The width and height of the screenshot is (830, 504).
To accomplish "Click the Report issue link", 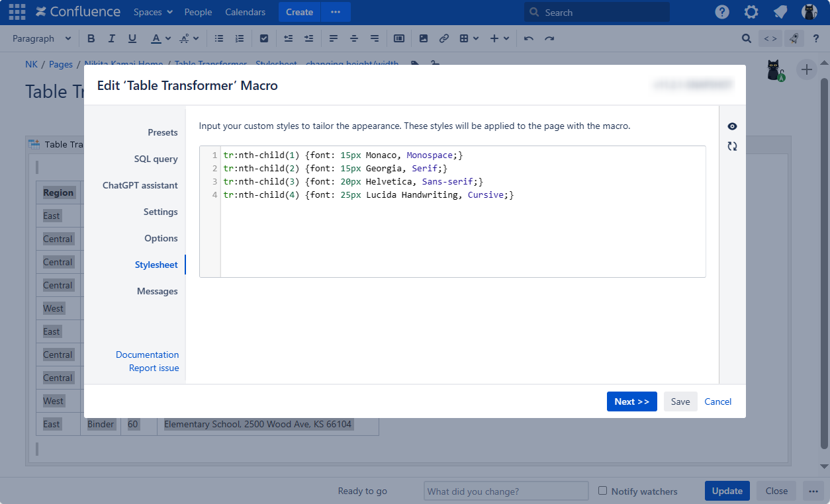I will pyautogui.click(x=154, y=368).
